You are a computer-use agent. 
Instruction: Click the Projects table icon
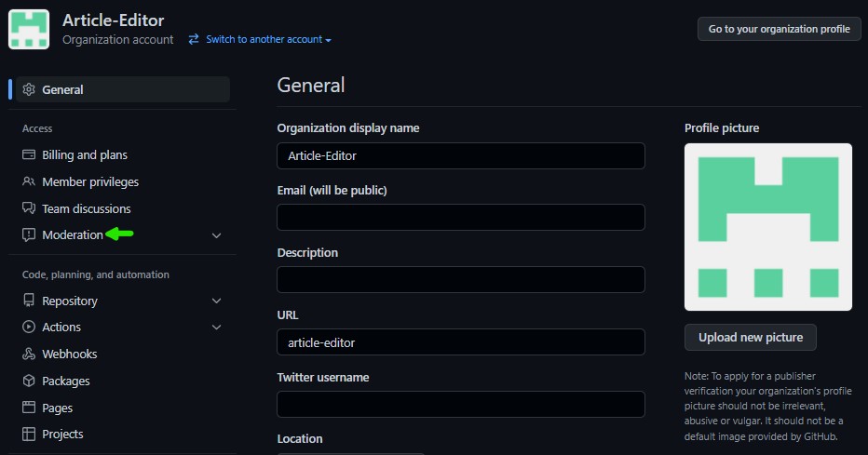click(x=29, y=434)
